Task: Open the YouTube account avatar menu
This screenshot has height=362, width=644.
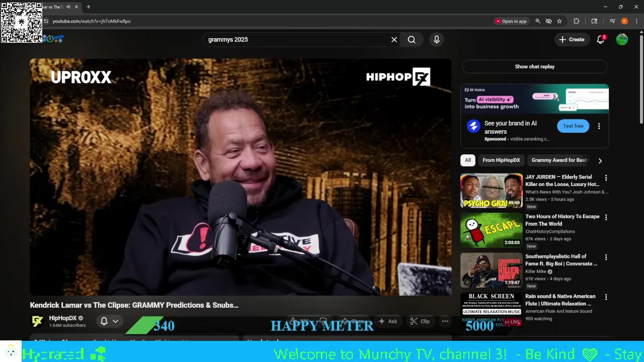Action: pyautogui.click(x=622, y=40)
